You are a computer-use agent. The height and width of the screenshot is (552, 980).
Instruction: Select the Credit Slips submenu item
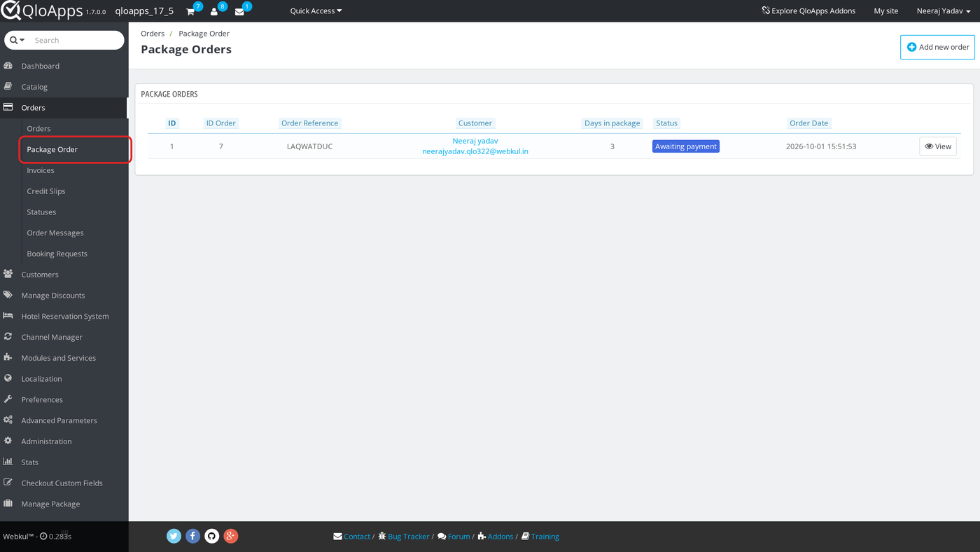click(46, 191)
